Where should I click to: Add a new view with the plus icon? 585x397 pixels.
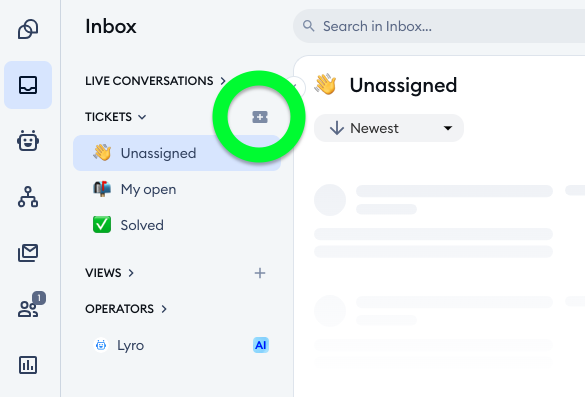tap(260, 273)
